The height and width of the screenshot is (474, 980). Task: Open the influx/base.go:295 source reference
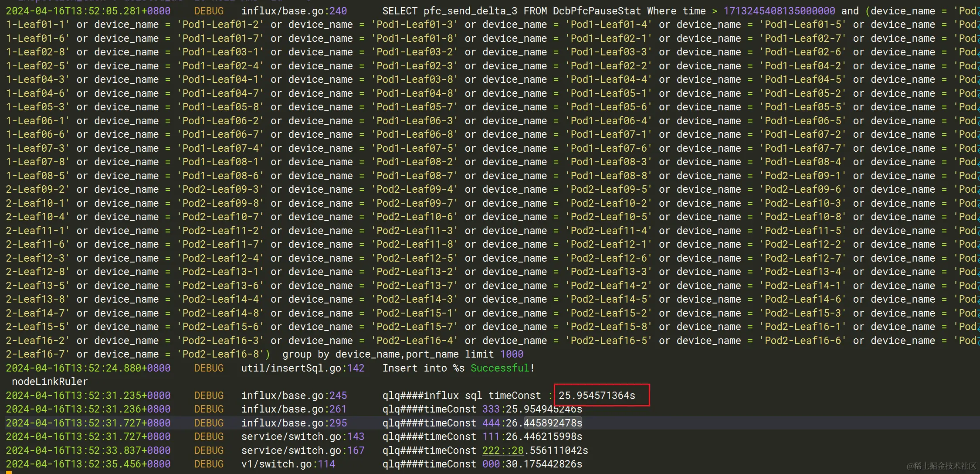click(294, 423)
